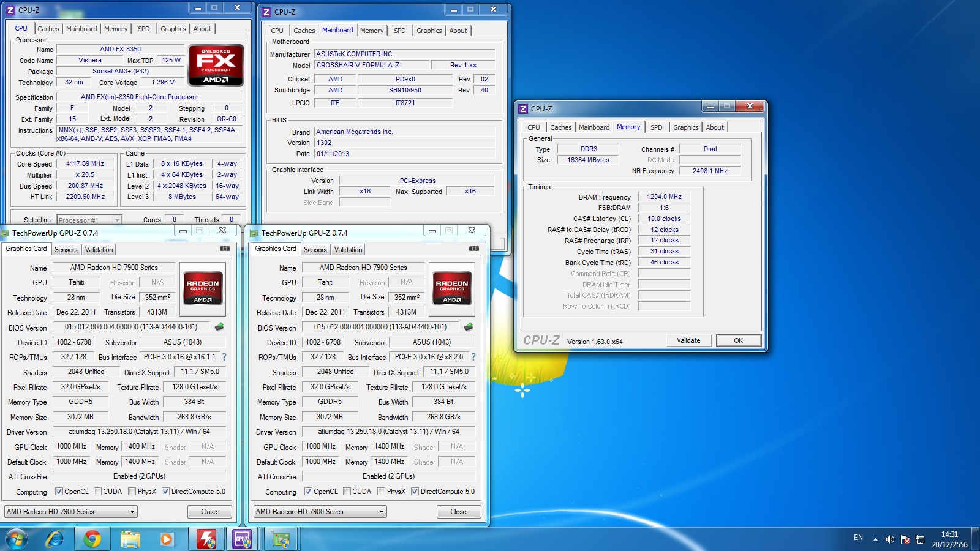The width and height of the screenshot is (980, 551).
Task: Save BIOS with chip icon in left GPU-Z
Action: 219,327
